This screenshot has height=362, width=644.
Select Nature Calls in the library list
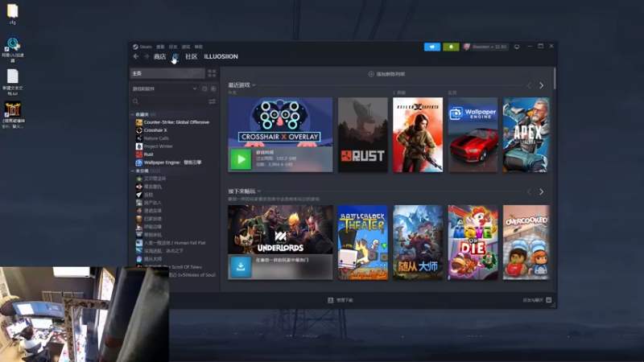tap(152, 138)
